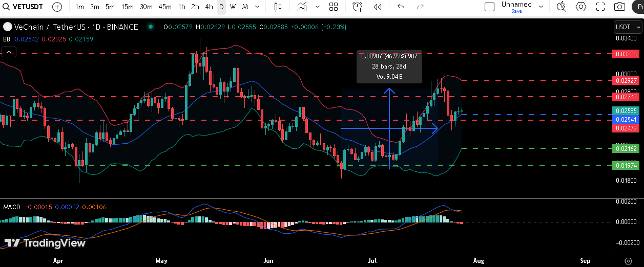The width and height of the screenshot is (644, 267).
Task: Choose the 1h timeframe
Action: click(x=182, y=7)
